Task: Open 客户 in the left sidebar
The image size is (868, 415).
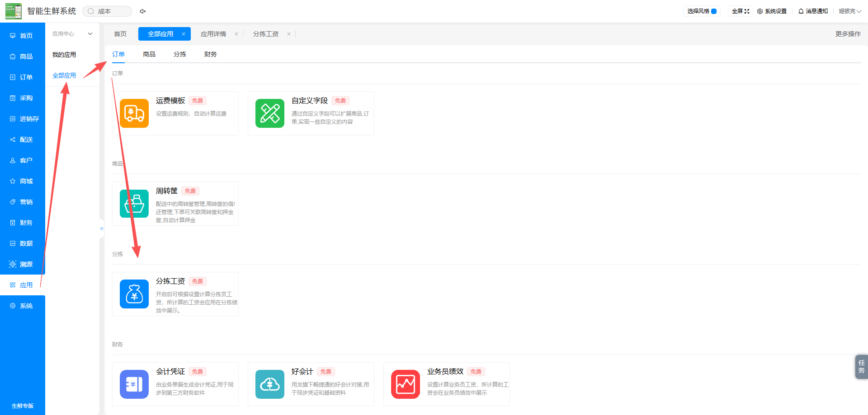Action: 23,160
